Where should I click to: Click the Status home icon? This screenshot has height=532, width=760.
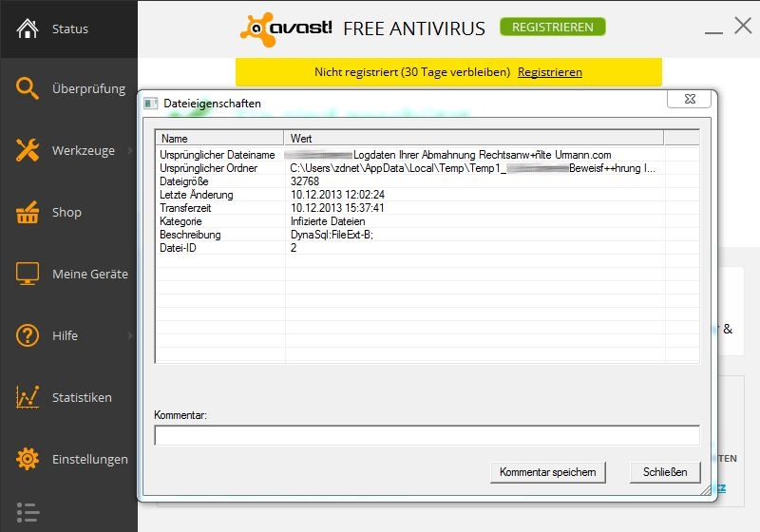point(28,28)
